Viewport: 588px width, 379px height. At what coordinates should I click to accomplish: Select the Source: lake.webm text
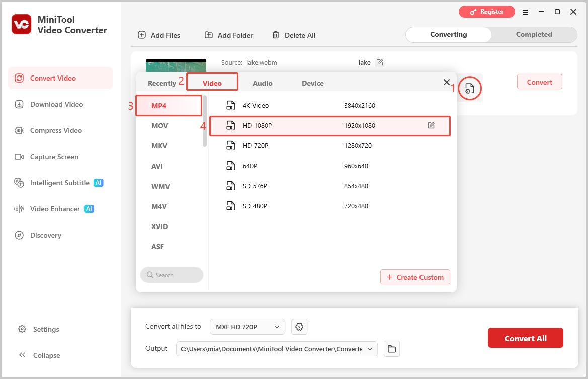point(249,63)
